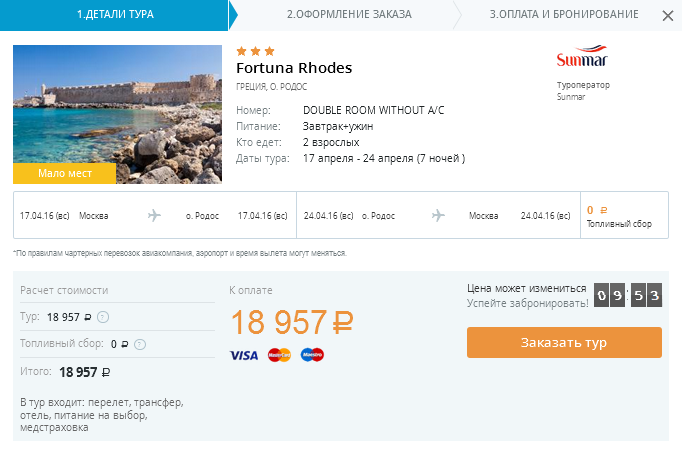Switch to the Детали тура step tab
Image resolution: width=682 pixels, height=454 pixels.
point(114,15)
